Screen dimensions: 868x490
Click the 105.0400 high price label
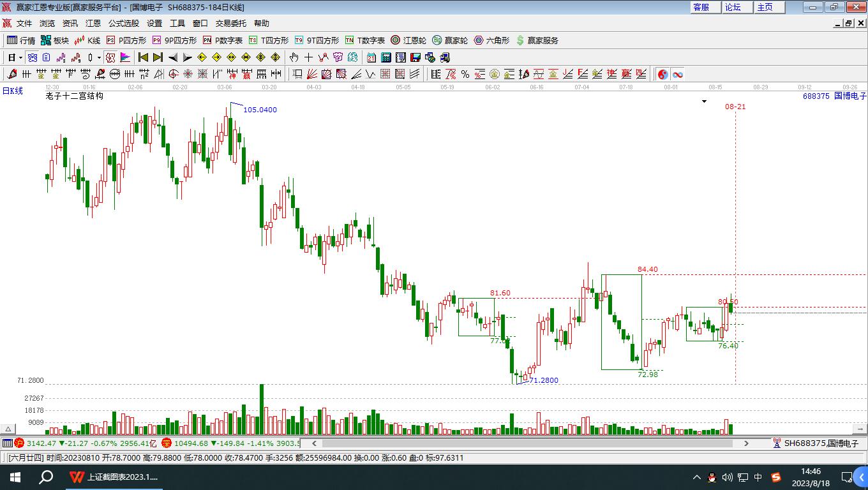coord(260,110)
